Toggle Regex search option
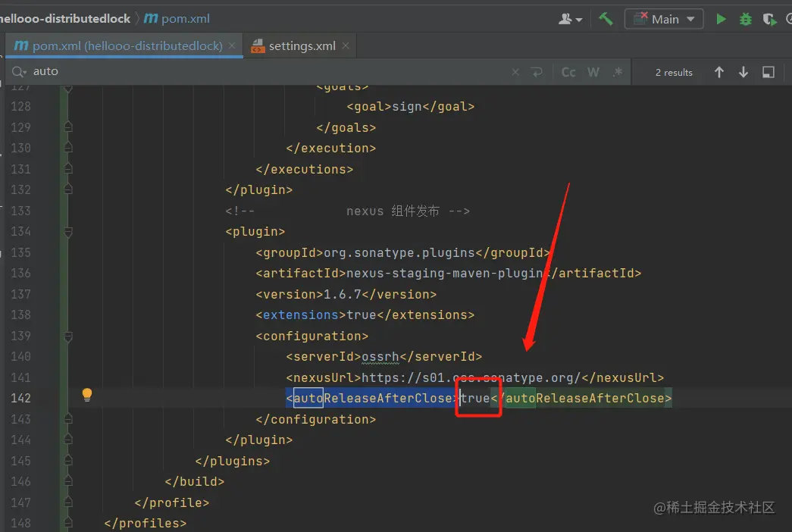The width and height of the screenshot is (792, 532). click(617, 72)
